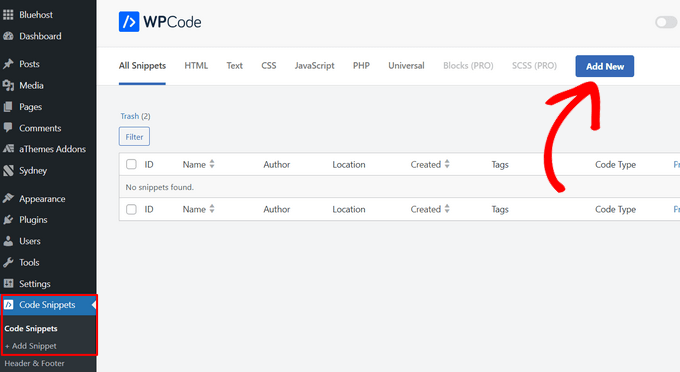Viewport: 680px width, 372px height.
Task: Click the Pages document icon
Action: click(8, 107)
